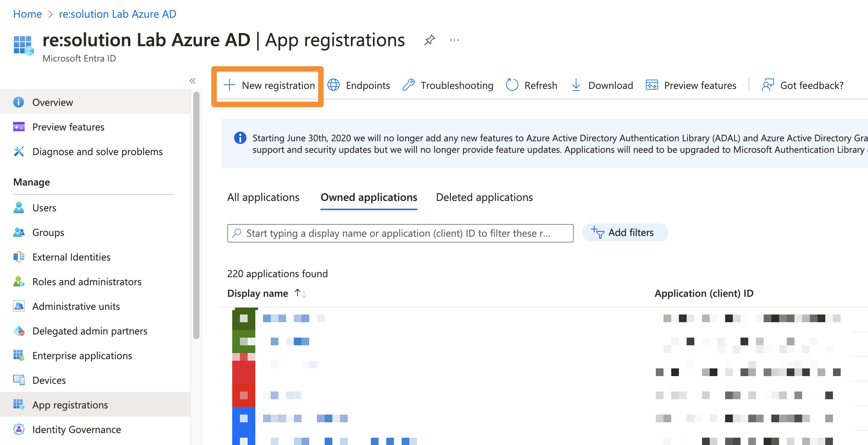Click Roles and administrators icon
The height and width of the screenshot is (445, 868).
click(x=18, y=282)
